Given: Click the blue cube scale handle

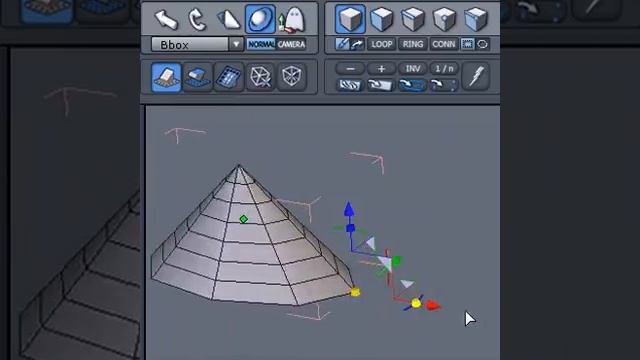Looking at the screenshot, I should pos(351,228).
